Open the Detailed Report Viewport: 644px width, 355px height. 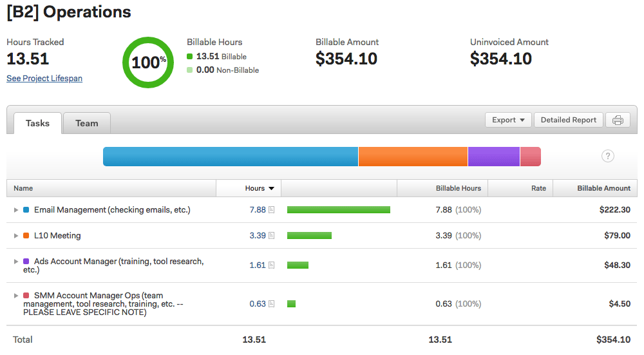(x=569, y=120)
